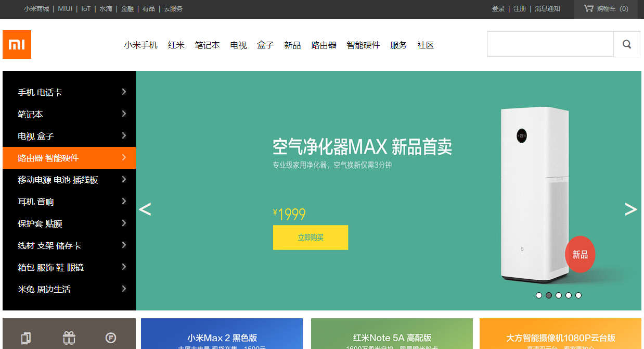
Task: Click the red 新品 badge
Action: tap(580, 254)
